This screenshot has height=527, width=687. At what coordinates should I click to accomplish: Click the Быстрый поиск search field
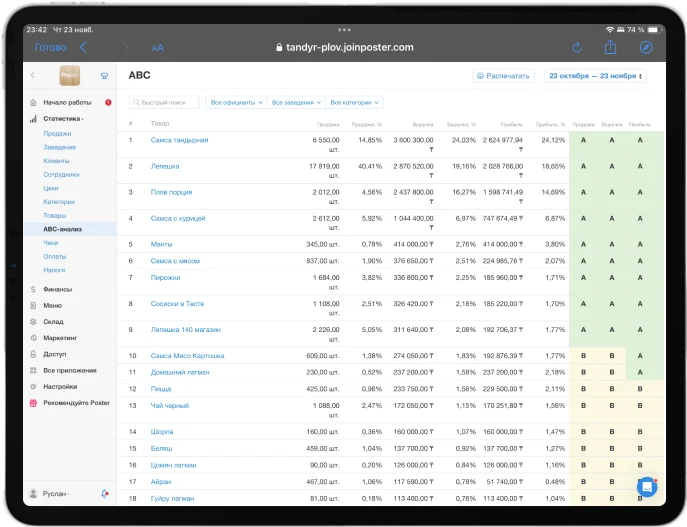165,102
